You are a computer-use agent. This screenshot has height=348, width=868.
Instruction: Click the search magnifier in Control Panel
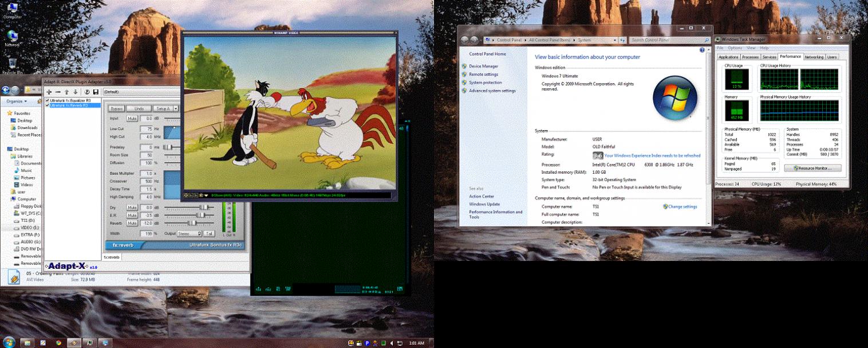coord(707,40)
